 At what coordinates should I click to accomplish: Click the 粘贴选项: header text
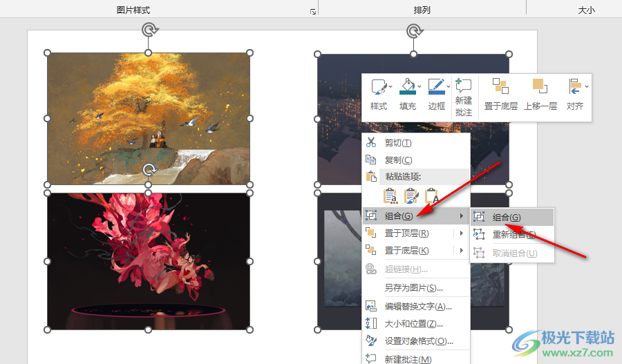click(x=403, y=176)
